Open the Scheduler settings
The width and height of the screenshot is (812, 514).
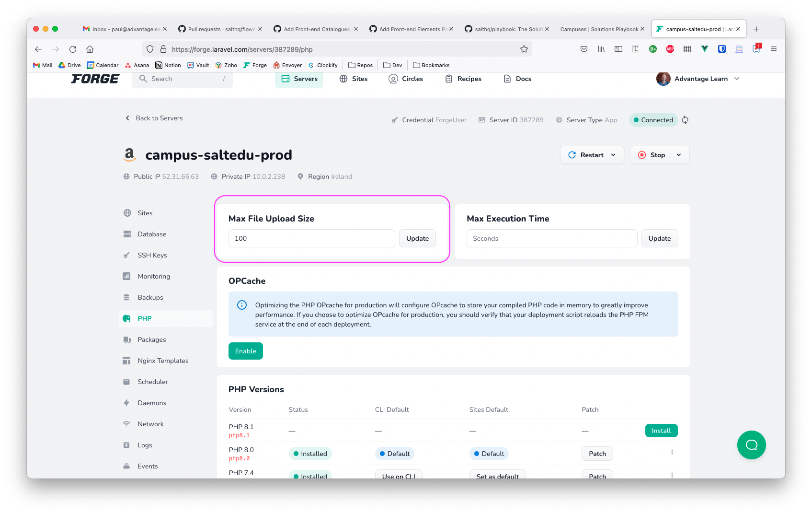[152, 382]
